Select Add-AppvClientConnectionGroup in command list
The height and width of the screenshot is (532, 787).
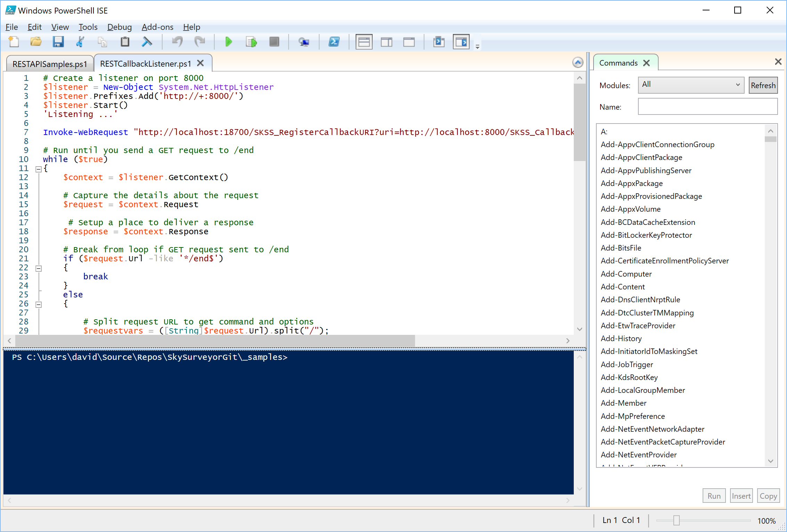tap(657, 144)
